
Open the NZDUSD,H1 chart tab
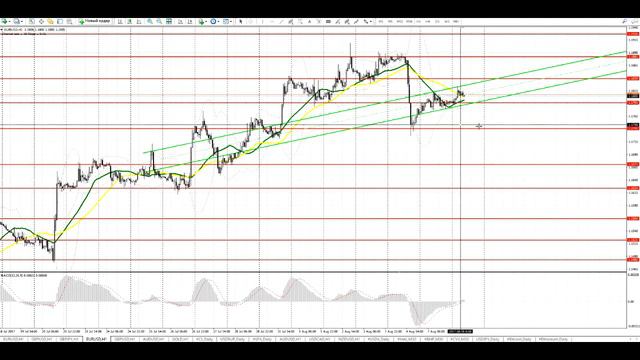(349, 339)
